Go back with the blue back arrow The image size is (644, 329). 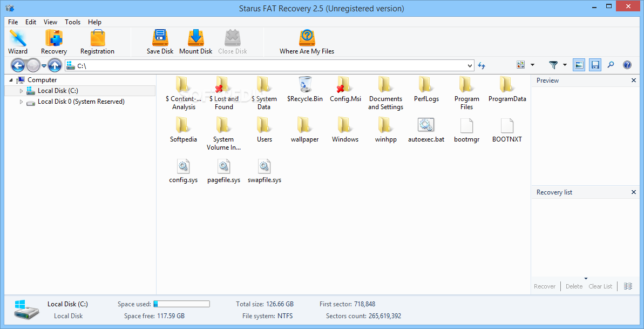[x=18, y=65]
